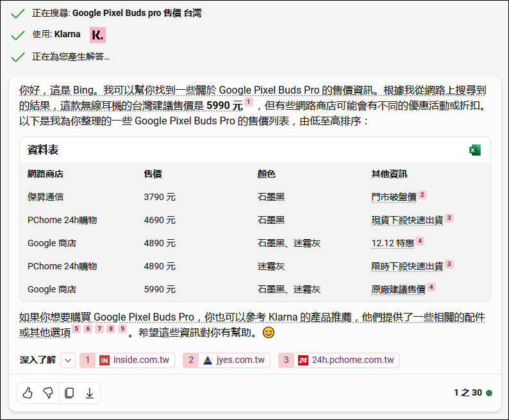
Task: Click citation 3 next to 限時下殺快速出貨
Action: point(449,264)
